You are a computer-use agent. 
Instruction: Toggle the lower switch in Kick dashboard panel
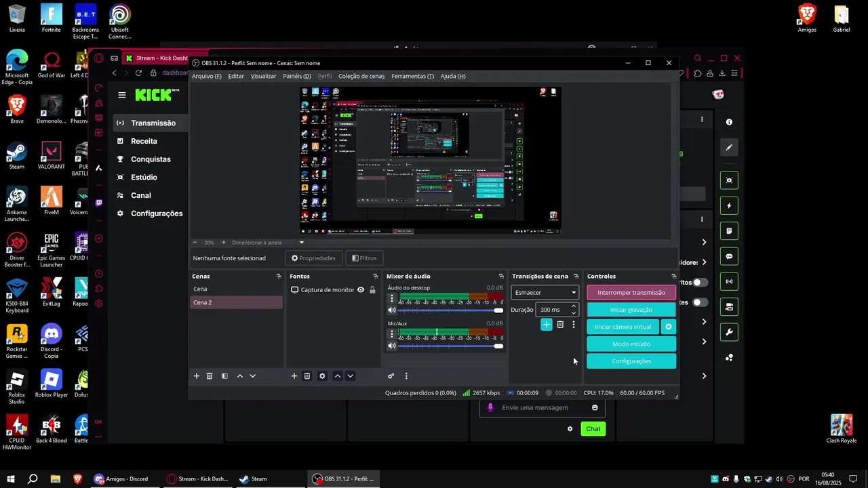pyautogui.click(x=700, y=302)
